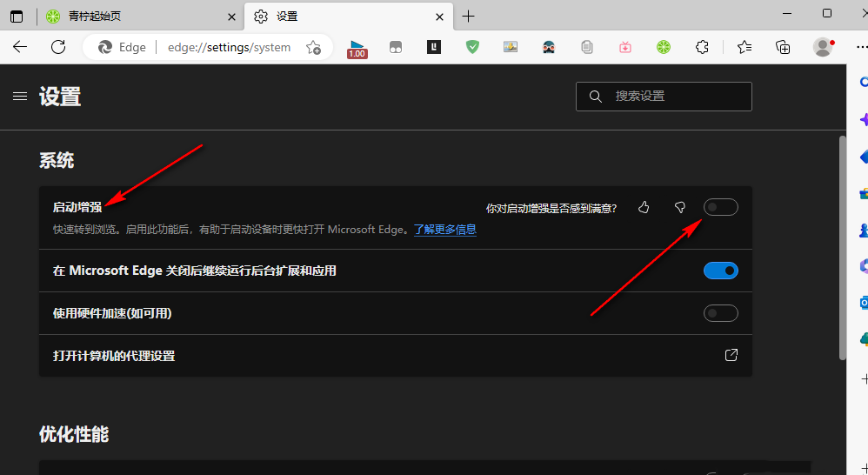The width and height of the screenshot is (868, 475).
Task: Maximize the Edge browser window
Action: pos(827,13)
